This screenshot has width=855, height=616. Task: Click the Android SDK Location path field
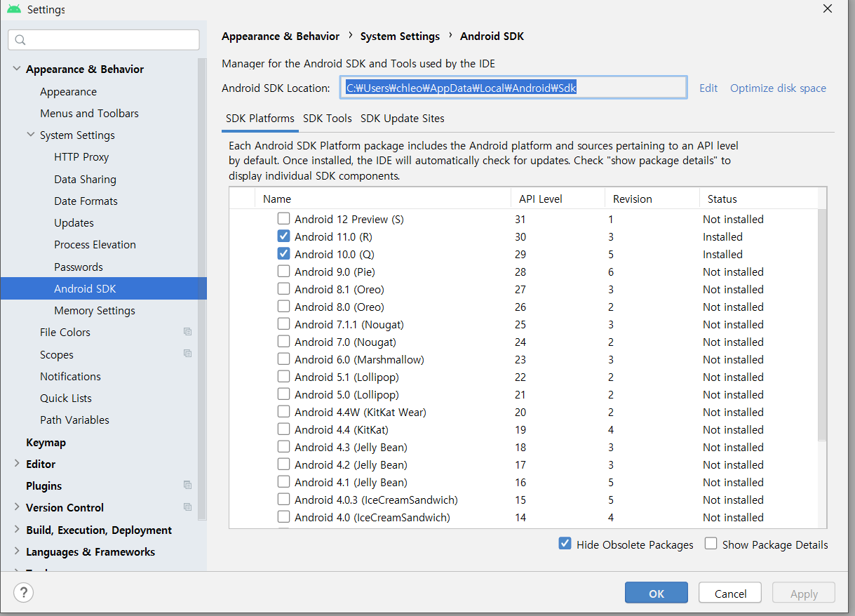pyautogui.click(x=513, y=88)
